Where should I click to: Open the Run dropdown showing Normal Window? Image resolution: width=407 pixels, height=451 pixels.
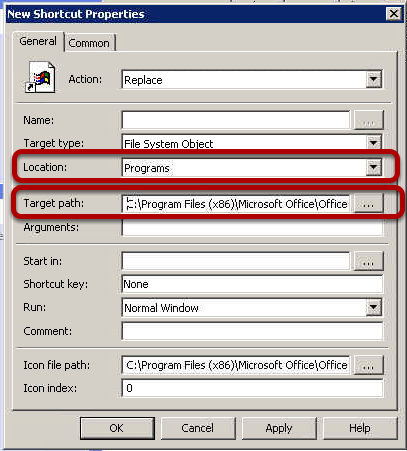click(252, 308)
